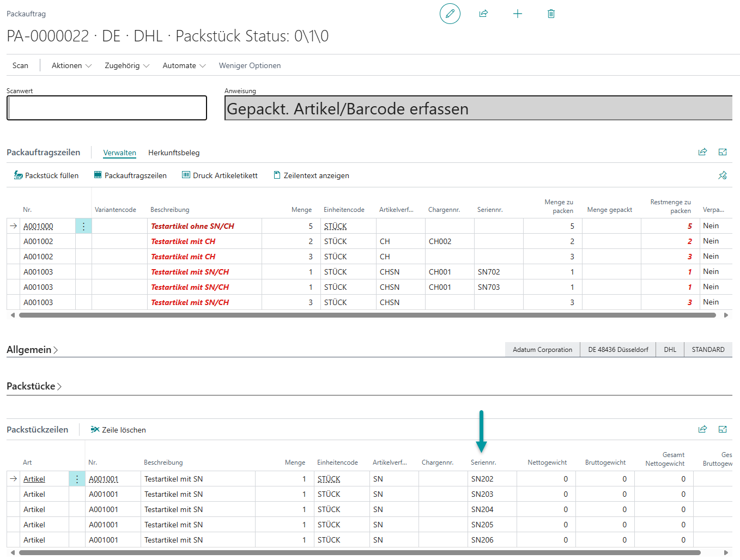The height and width of the screenshot is (560, 740).
Task: Expand the Packauftragszeilen section to full view
Action: (723, 153)
